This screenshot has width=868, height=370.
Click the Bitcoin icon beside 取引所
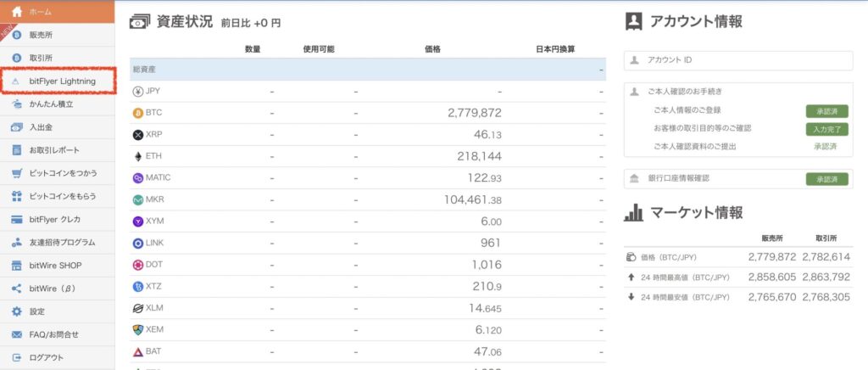point(17,58)
